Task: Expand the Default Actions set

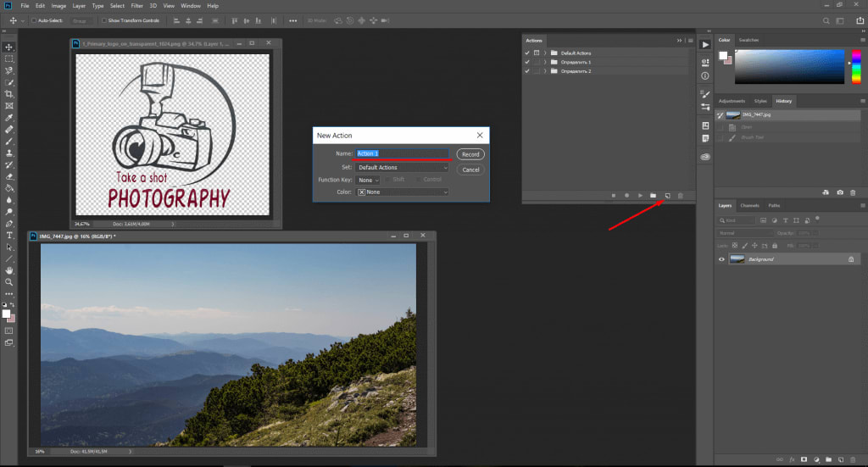Action: 545,53
